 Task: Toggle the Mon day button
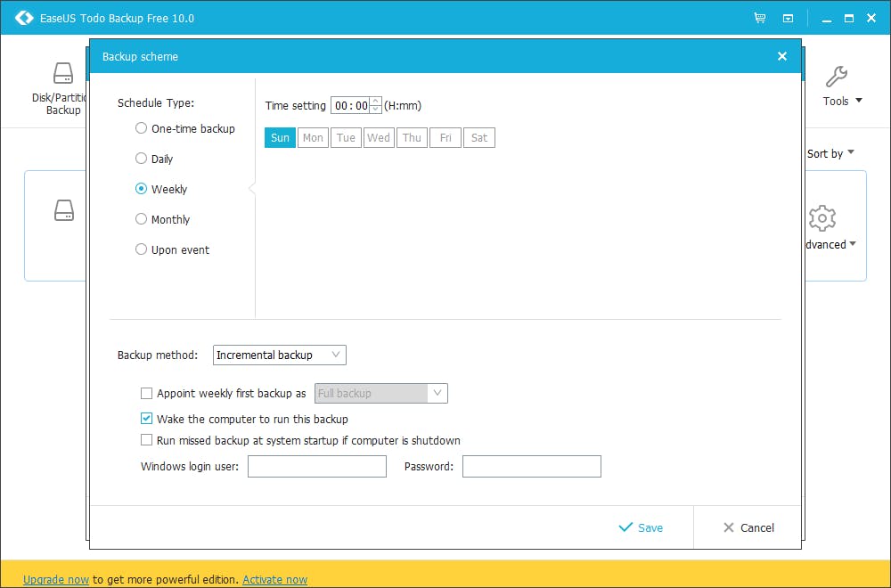[x=313, y=137]
